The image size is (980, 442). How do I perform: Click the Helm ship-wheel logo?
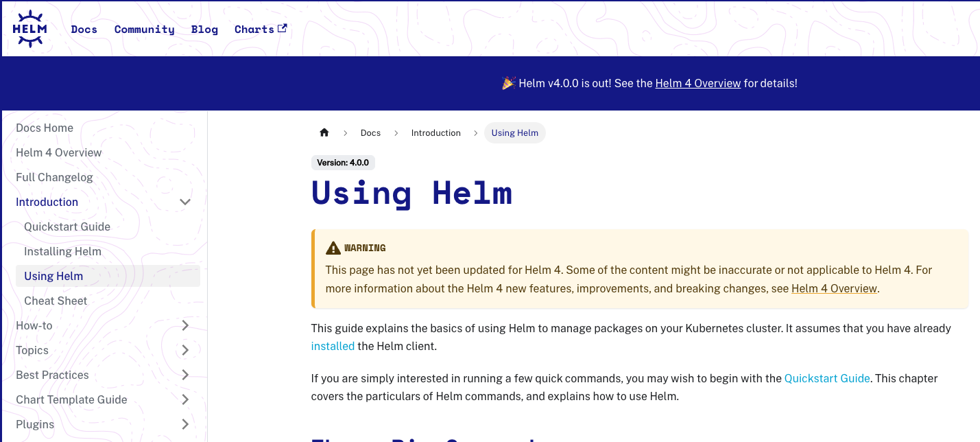click(x=30, y=29)
